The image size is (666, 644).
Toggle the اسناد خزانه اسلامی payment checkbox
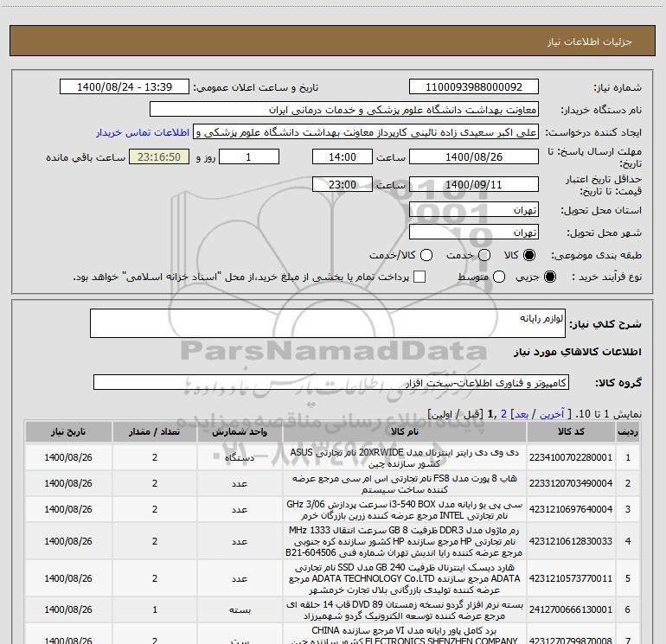coord(419,277)
